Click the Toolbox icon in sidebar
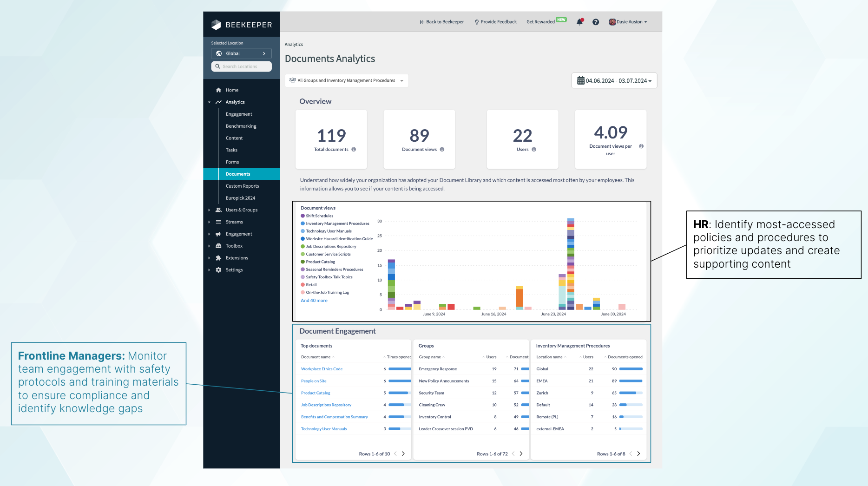This screenshot has width=868, height=486. point(218,246)
